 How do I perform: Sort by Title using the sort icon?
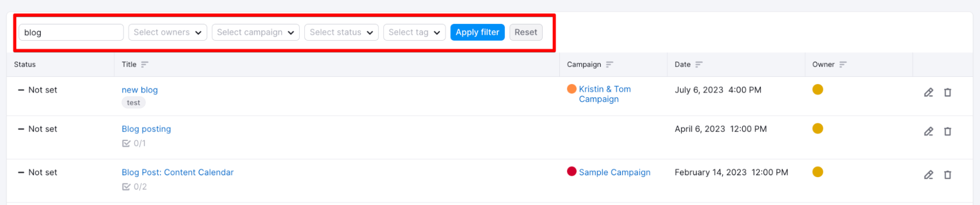coord(145,65)
